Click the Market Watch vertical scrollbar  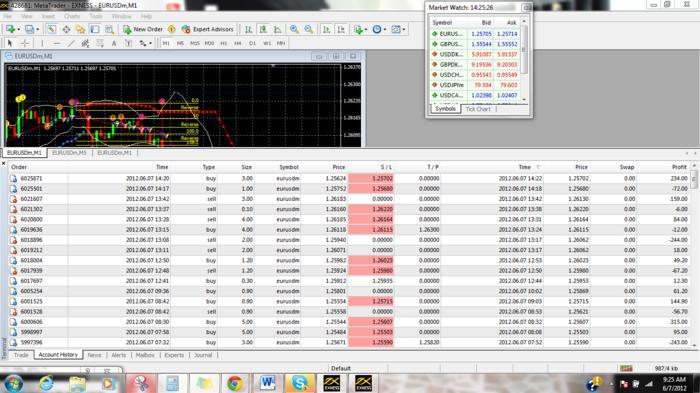(x=524, y=60)
